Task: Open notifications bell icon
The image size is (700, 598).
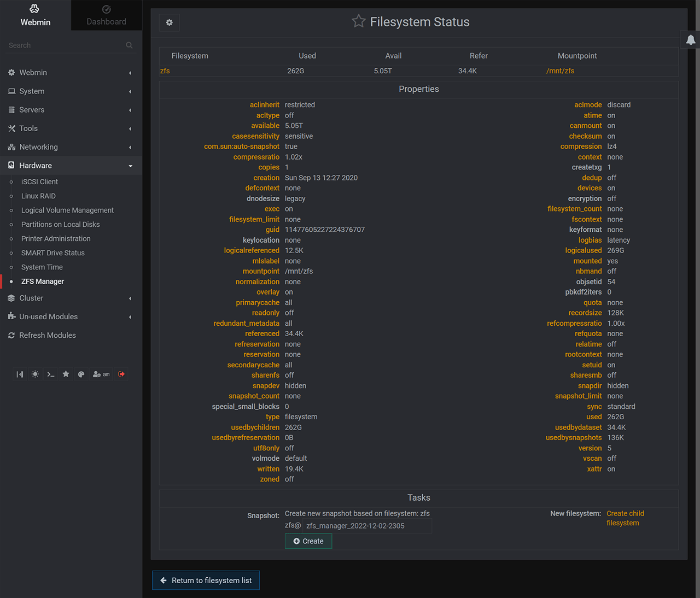Action: (691, 40)
